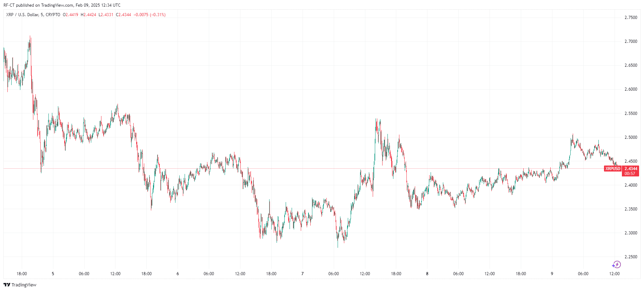Click the countdown timer 00:57

coord(630,174)
